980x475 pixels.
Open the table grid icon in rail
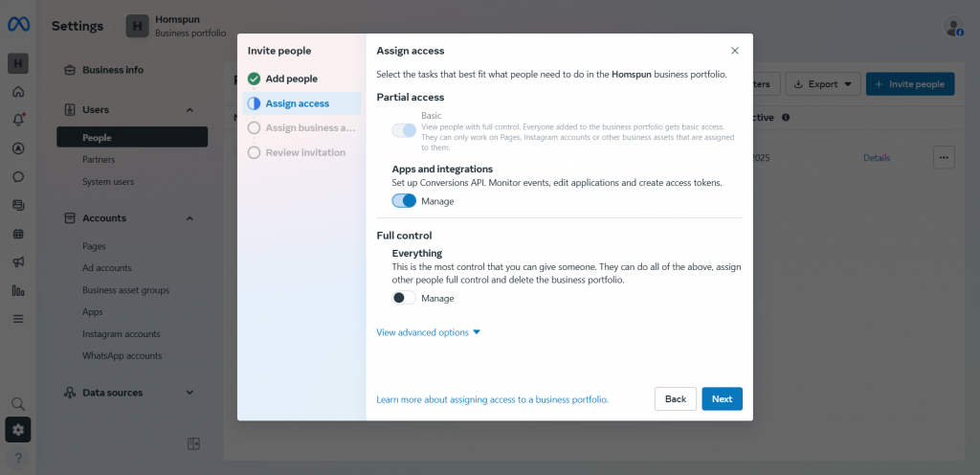pos(18,234)
